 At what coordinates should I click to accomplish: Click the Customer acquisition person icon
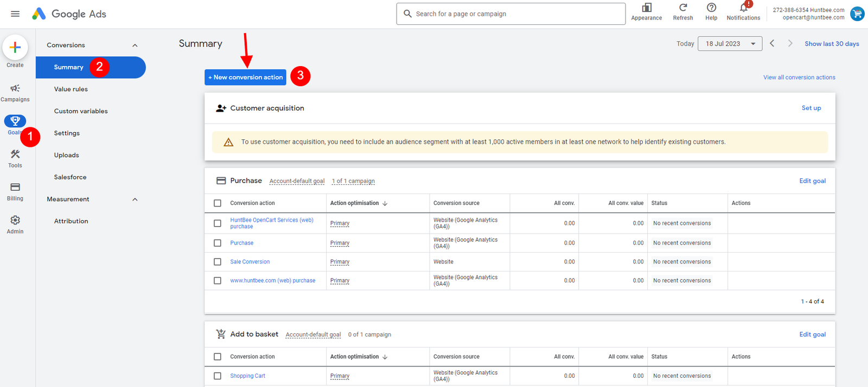[x=221, y=108]
